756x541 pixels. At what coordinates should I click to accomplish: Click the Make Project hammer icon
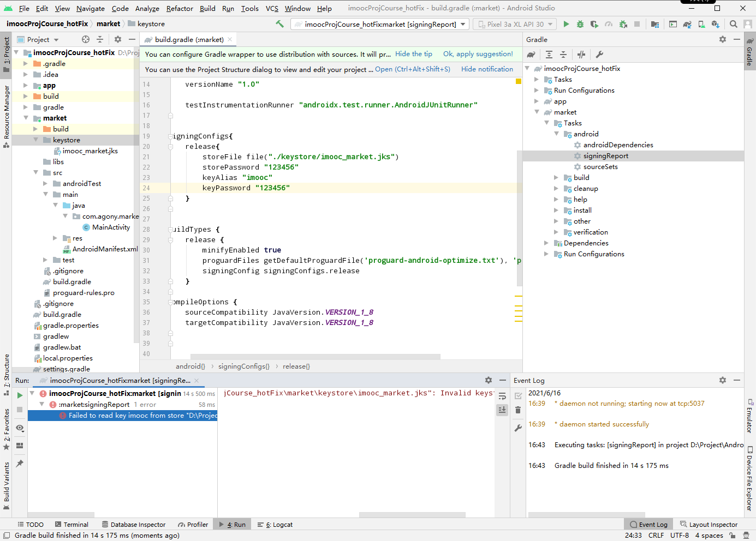coord(280,24)
